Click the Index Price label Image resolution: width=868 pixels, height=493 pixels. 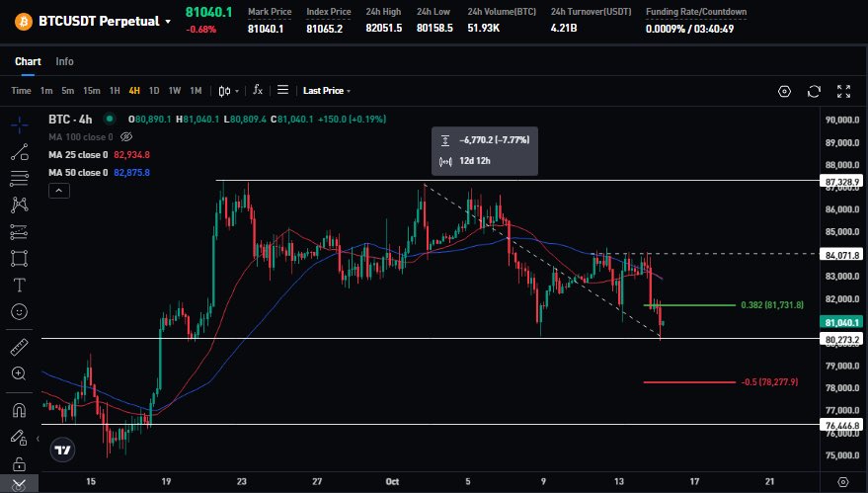click(329, 12)
